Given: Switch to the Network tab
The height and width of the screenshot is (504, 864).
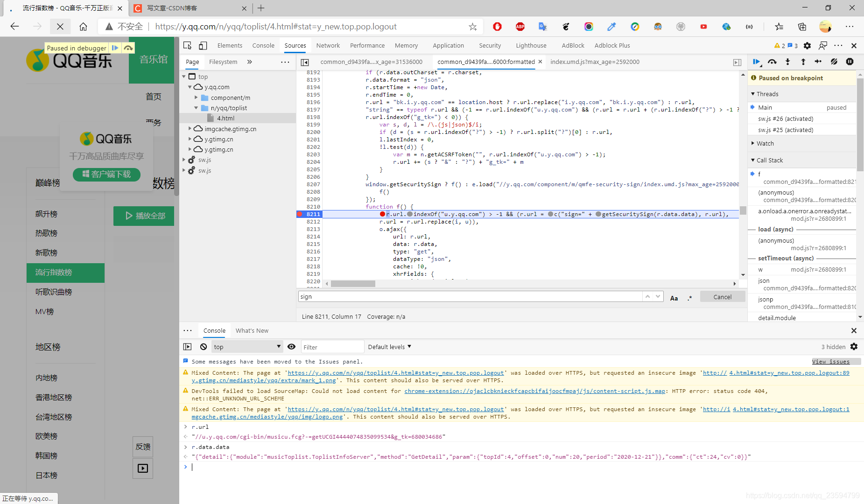Looking at the screenshot, I should (x=328, y=45).
